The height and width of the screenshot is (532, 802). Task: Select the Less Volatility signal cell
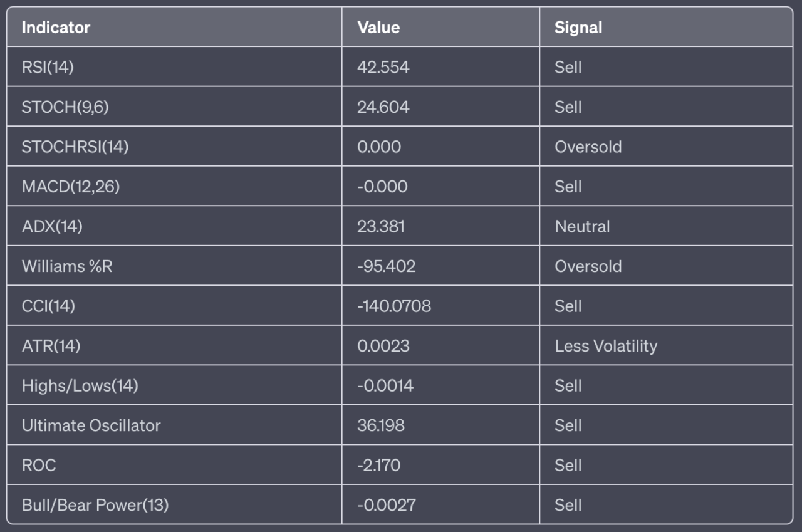(605, 346)
